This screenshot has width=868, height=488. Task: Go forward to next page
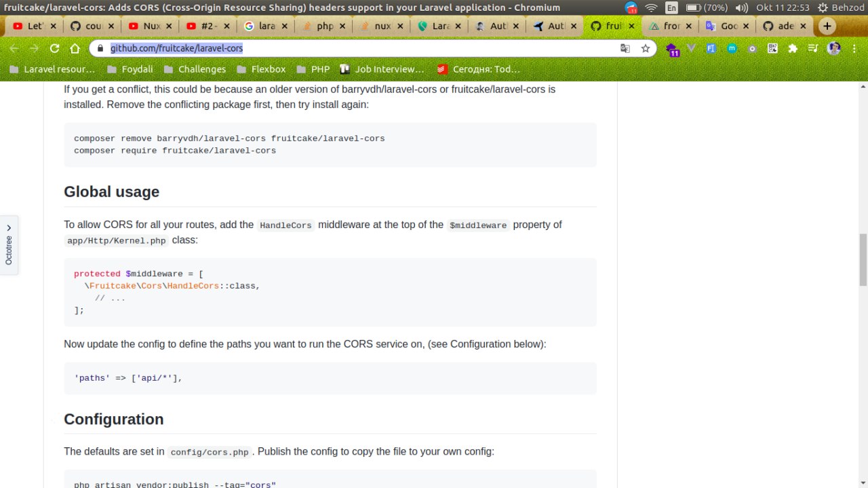tap(35, 49)
